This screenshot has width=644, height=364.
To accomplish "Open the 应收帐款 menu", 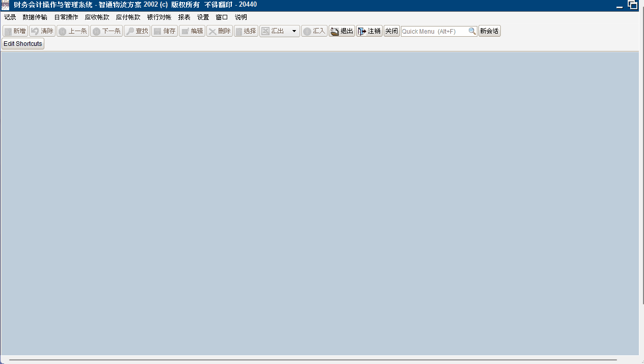I will 97,17.
